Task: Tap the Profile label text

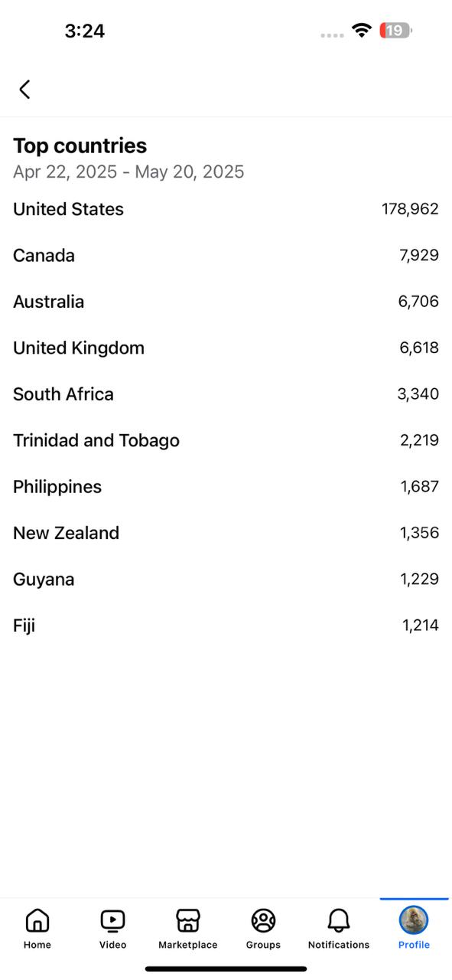Action: [x=414, y=945]
